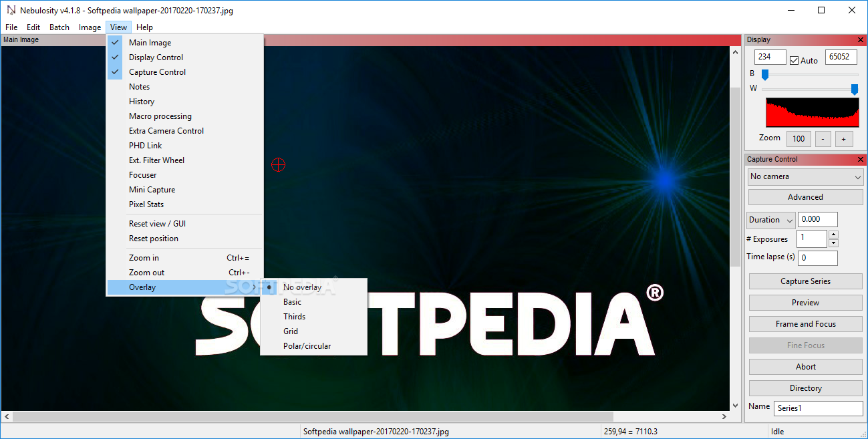Close the Capture Control panel

[861, 160]
